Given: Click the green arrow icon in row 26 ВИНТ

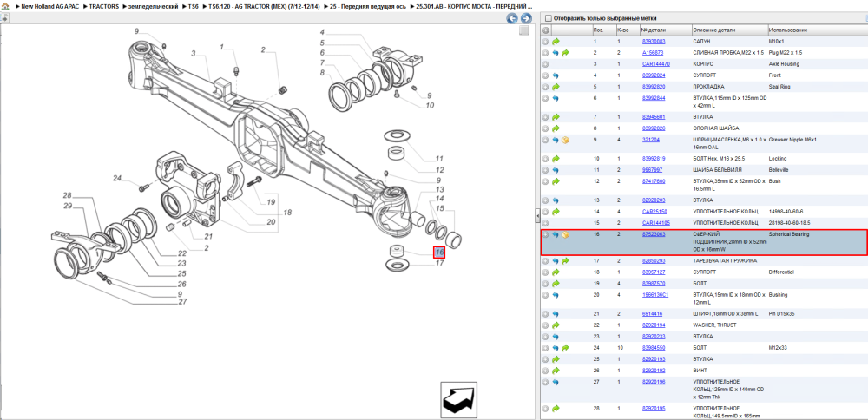Looking at the screenshot, I should (x=556, y=371).
